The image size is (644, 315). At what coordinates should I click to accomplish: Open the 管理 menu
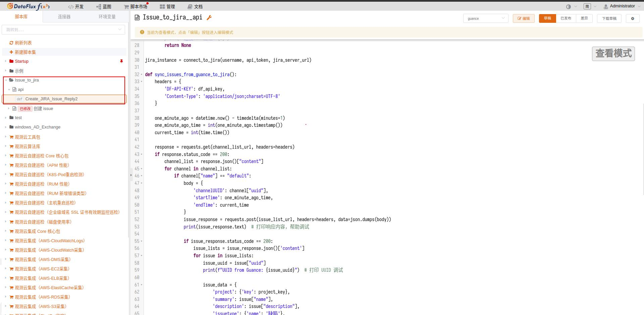[x=167, y=6]
